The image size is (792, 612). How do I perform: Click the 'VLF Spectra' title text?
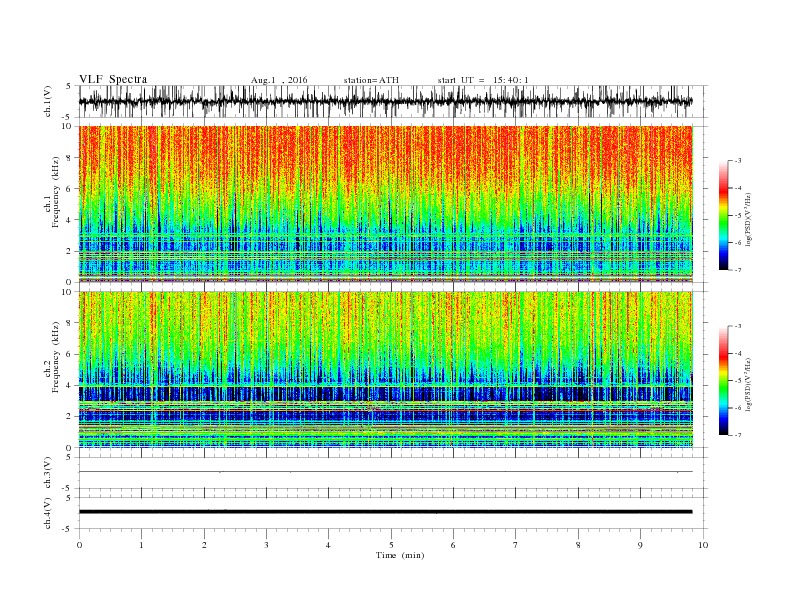click(x=113, y=79)
